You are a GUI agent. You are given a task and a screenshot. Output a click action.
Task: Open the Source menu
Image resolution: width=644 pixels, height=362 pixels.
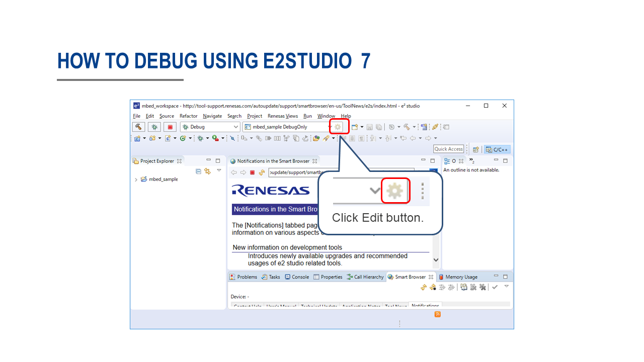click(x=167, y=116)
